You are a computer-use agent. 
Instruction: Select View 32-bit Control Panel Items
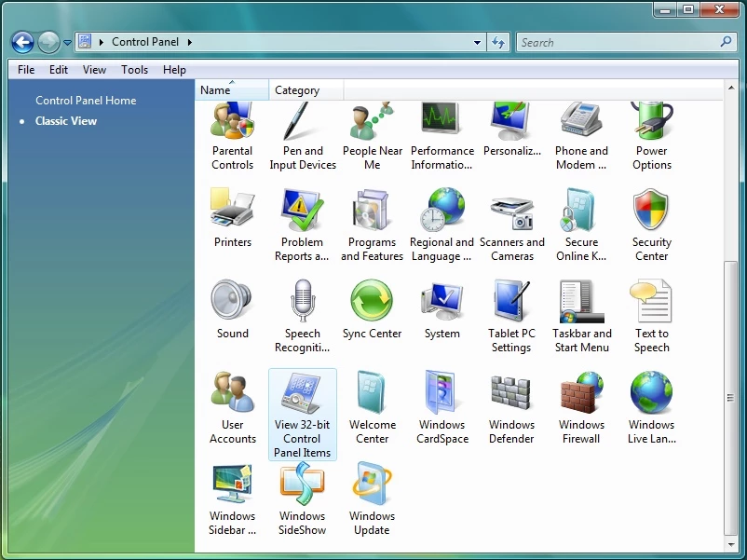click(x=303, y=415)
